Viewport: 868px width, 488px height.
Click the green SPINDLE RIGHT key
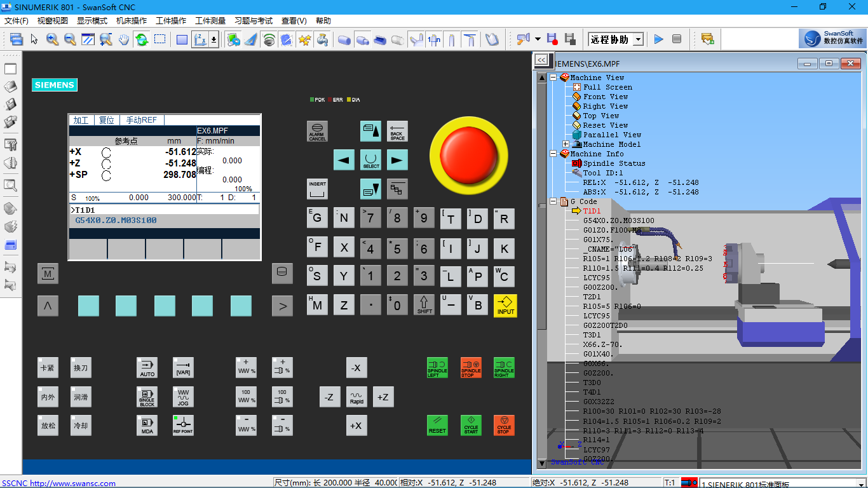tap(504, 367)
